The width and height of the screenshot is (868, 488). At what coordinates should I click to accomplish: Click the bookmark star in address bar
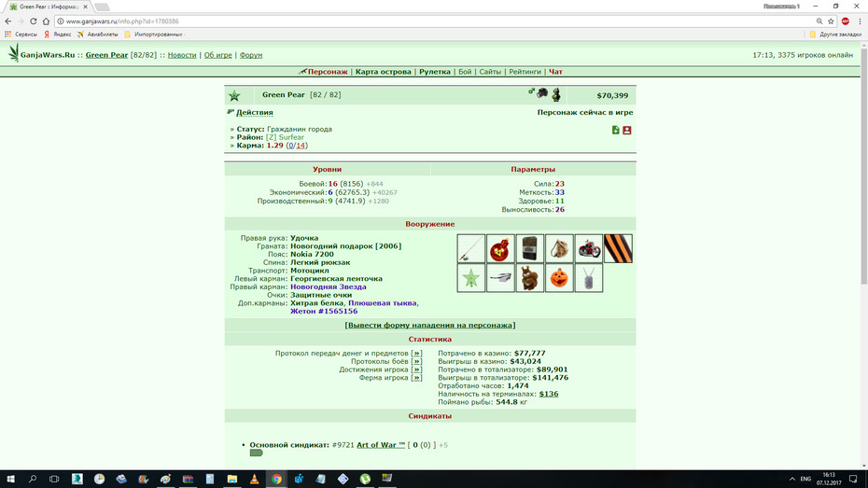pyautogui.click(x=831, y=21)
